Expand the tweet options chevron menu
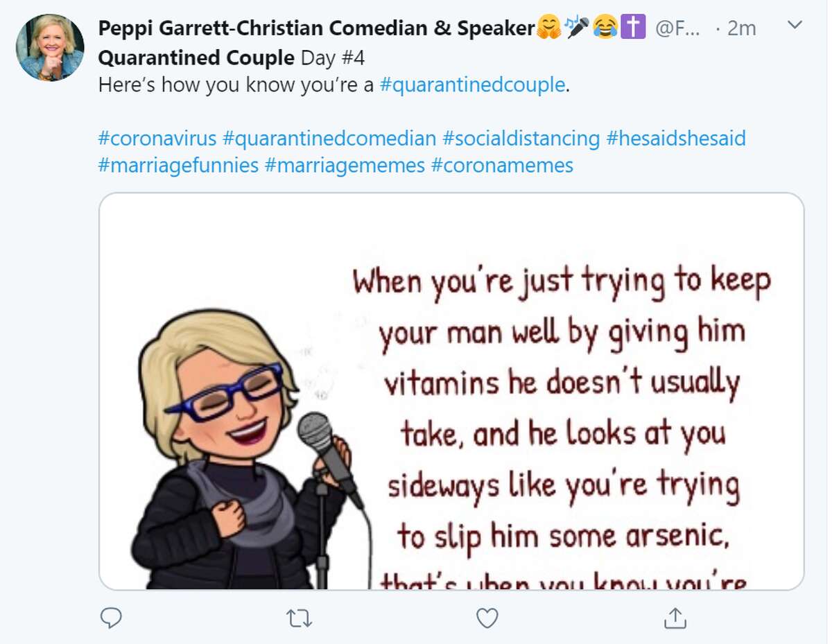832x644 pixels. point(795,26)
